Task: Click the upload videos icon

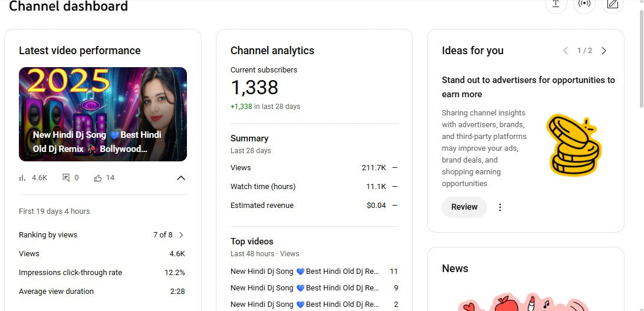Action: tap(556, 4)
